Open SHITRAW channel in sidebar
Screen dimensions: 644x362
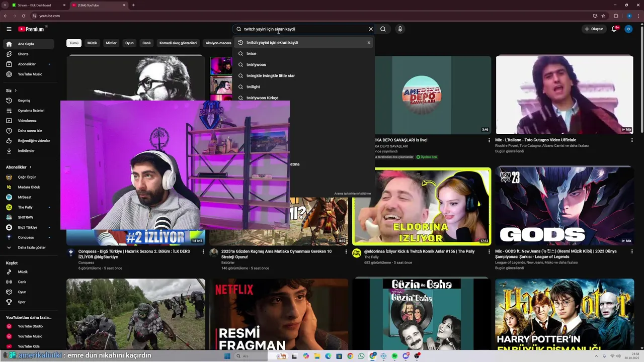[x=29, y=217]
